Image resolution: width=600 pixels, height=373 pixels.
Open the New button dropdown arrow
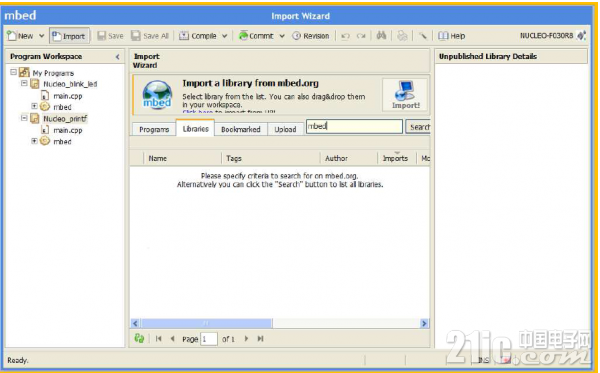point(41,36)
